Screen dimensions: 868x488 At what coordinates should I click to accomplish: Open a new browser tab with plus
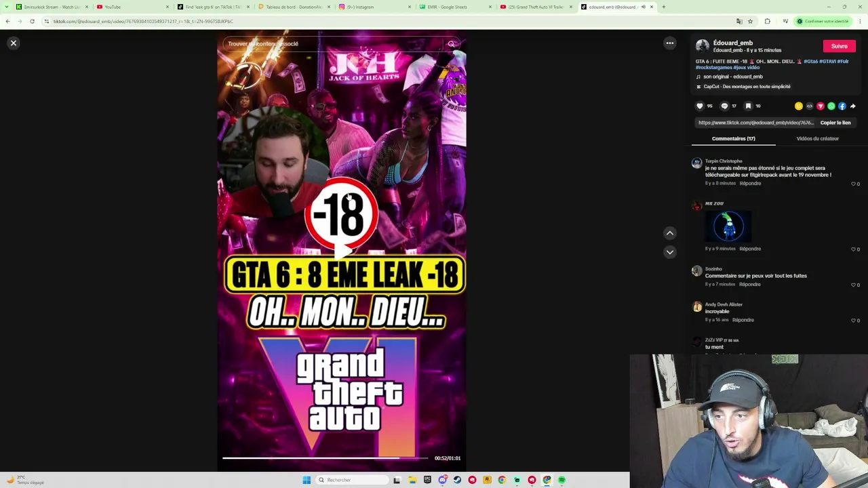pos(663,7)
